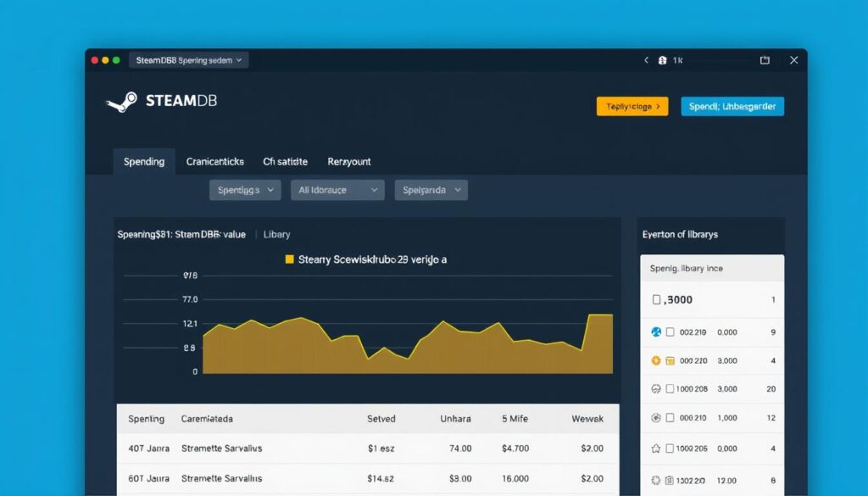Click the orange badge icon next to 000210

point(655,359)
